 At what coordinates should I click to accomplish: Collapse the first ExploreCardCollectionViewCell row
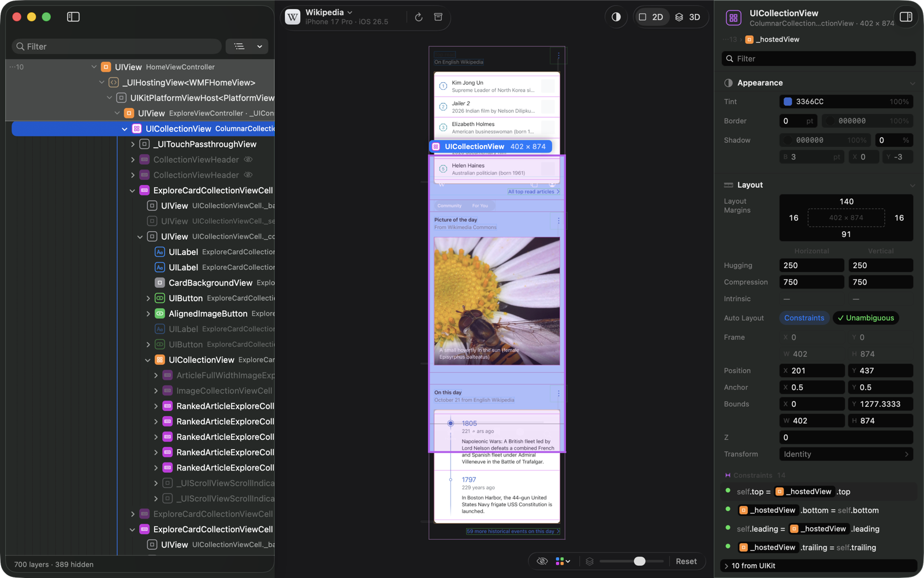click(133, 190)
